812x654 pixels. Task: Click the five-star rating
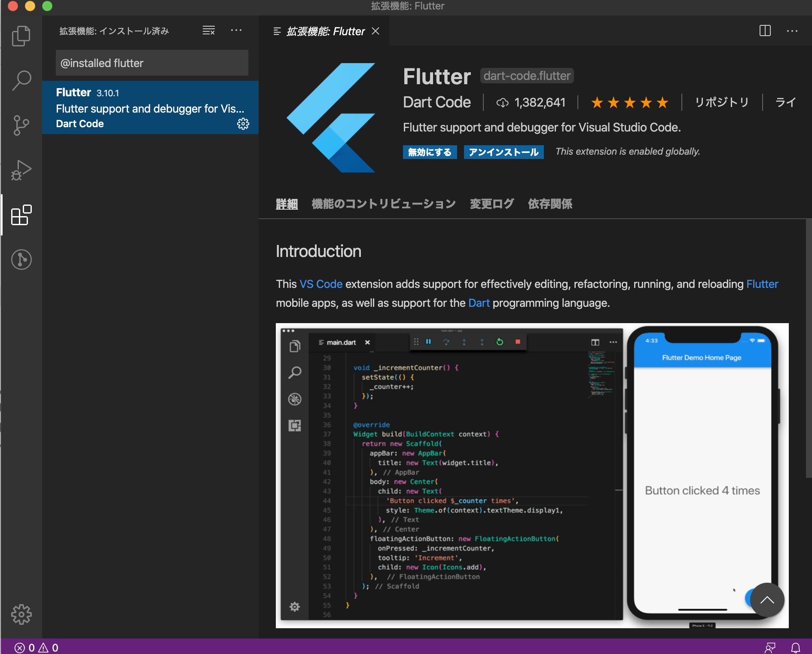point(630,103)
